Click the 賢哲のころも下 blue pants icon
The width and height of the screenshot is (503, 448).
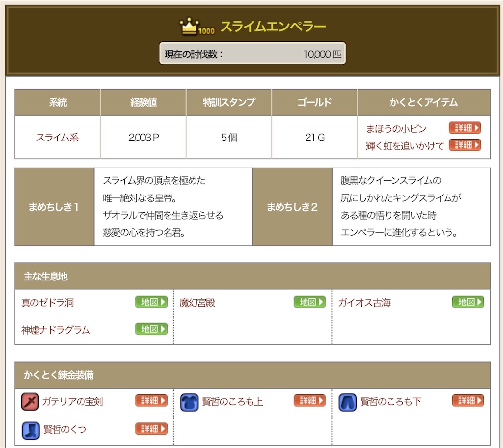347,402
